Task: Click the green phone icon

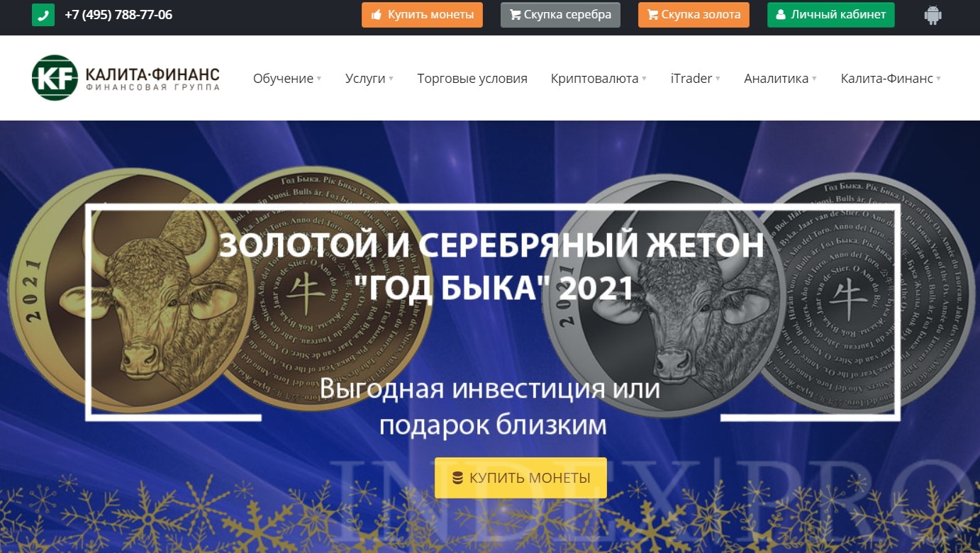Action: click(43, 15)
